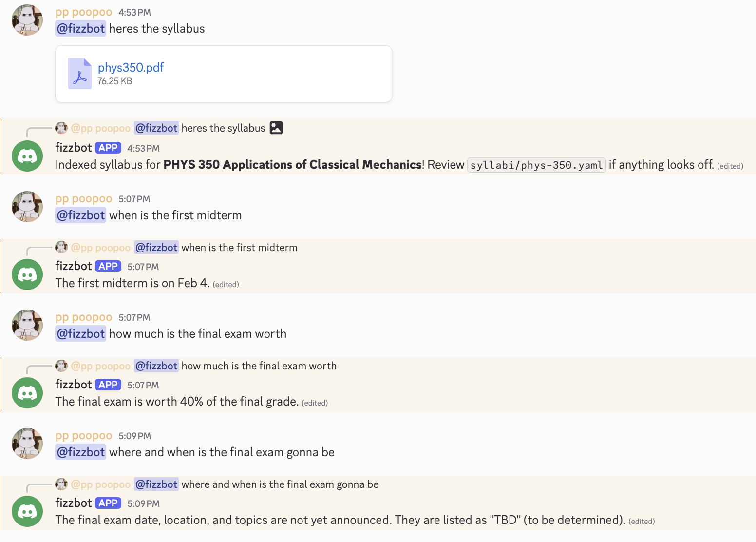Open the pp poopoo username on the 4:53 PM message
The image size is (756, 542).
coord(84,12)
